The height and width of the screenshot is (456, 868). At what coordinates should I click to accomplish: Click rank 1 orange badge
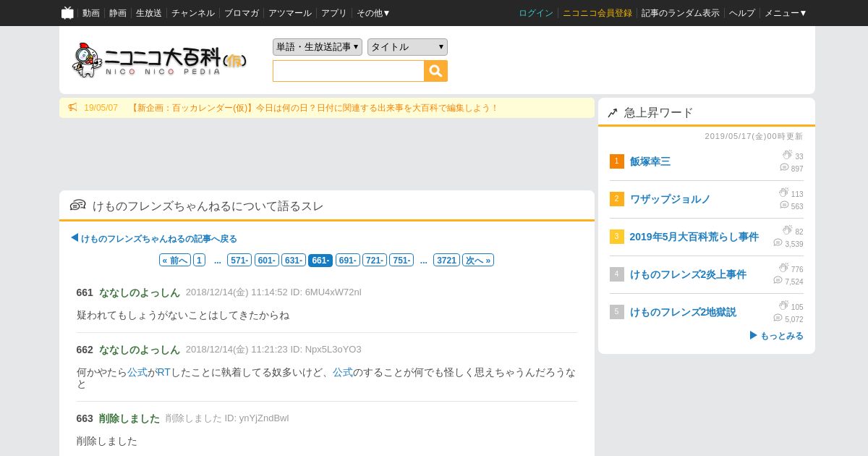617,161
